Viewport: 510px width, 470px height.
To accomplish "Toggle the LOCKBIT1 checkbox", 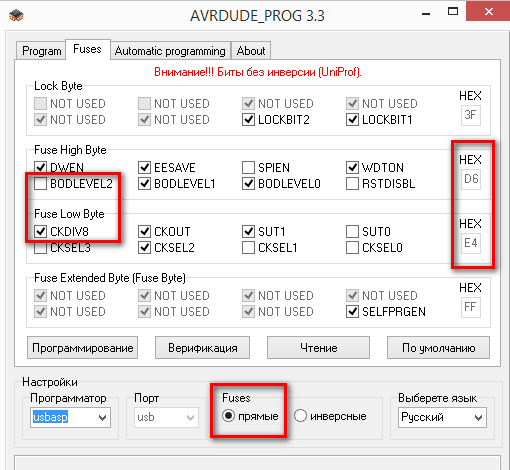I will (x=352, y=120).
